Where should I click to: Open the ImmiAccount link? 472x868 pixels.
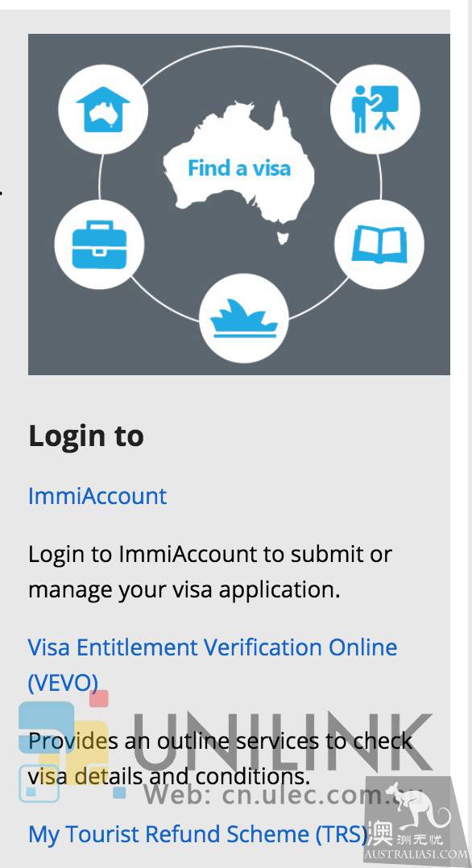point(97,496)
